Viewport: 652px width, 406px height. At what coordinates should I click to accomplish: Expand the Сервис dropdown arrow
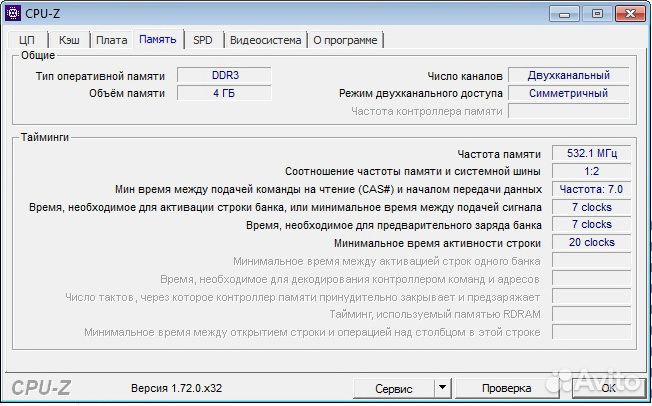pyautogui.click(x=442, y=389)
